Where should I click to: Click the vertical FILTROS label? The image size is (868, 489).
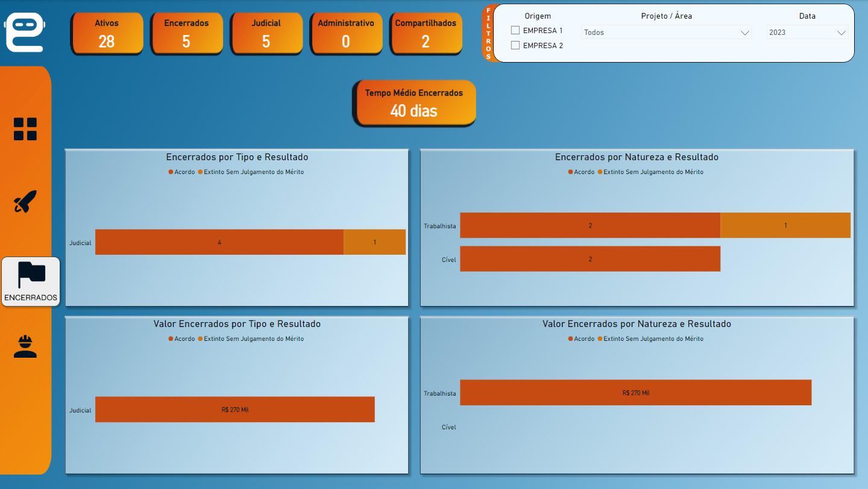click(x=488, y=33)
